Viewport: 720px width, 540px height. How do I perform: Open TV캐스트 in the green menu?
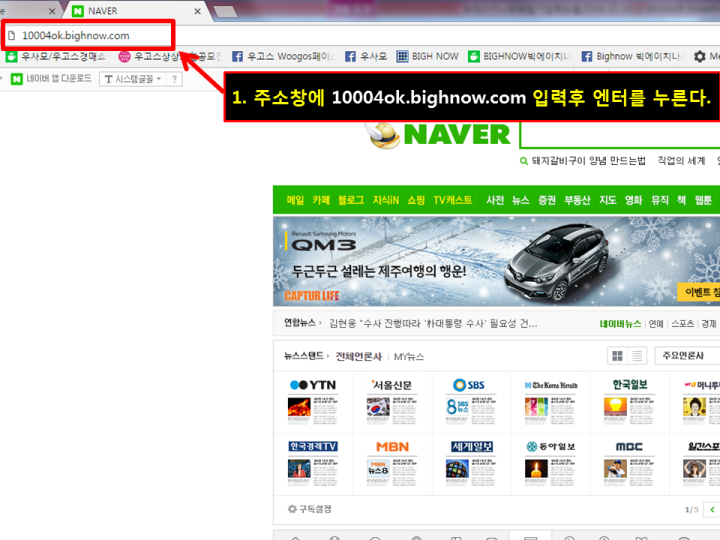pyautogui.click(x=452, y=200)
